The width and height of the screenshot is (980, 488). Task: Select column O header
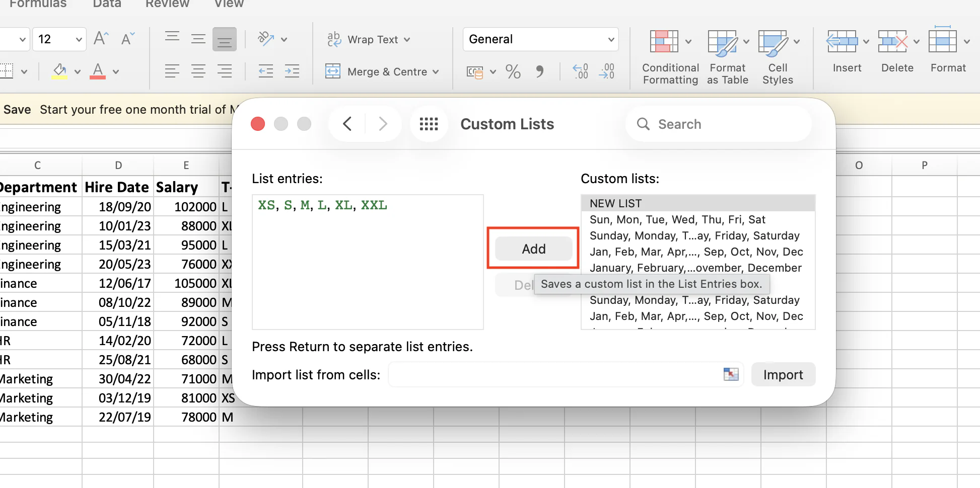859,165
